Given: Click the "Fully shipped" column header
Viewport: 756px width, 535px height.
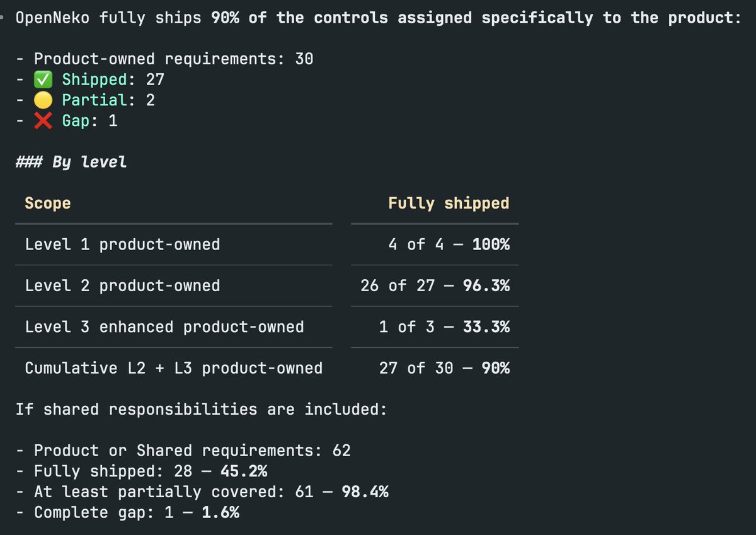Looking at the screenshot, I should coord(449,204).
